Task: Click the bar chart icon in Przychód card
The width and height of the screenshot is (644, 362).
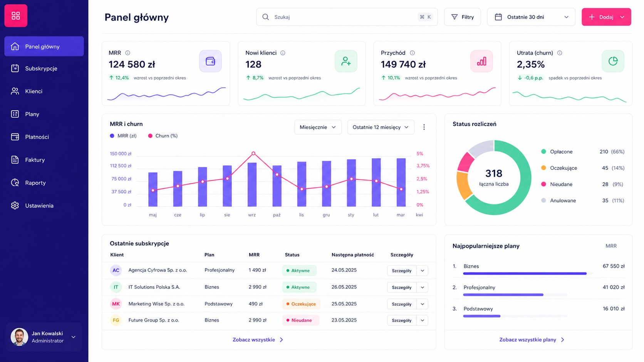Action: point(481,61)
